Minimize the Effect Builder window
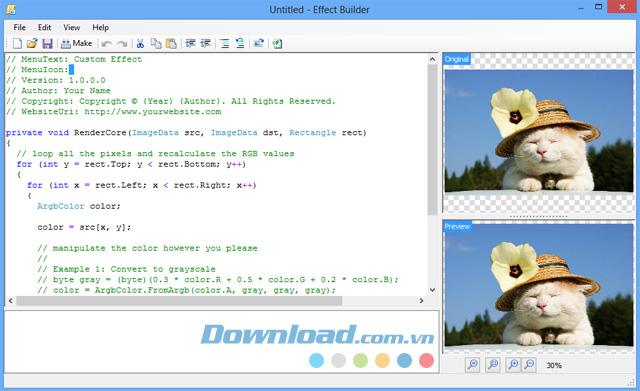Screen dimensions: 640x391 [580, 7]
